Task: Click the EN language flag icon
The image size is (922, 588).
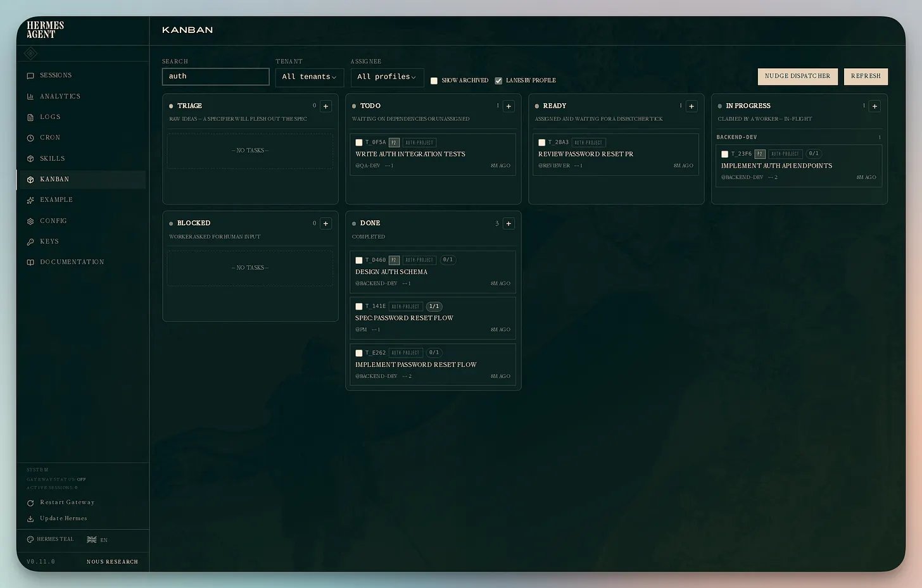Action: [92, 540]
